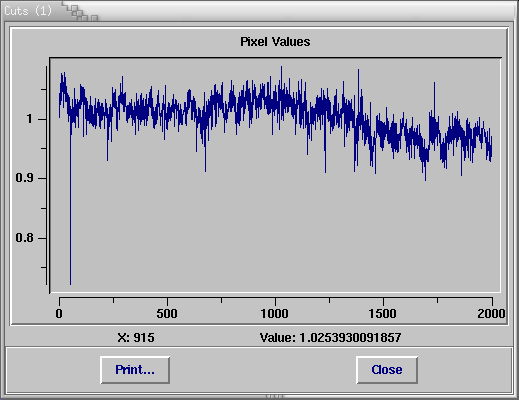Click the x-axis label 500
The image size is (519, 400).
(x=167, y=314)
